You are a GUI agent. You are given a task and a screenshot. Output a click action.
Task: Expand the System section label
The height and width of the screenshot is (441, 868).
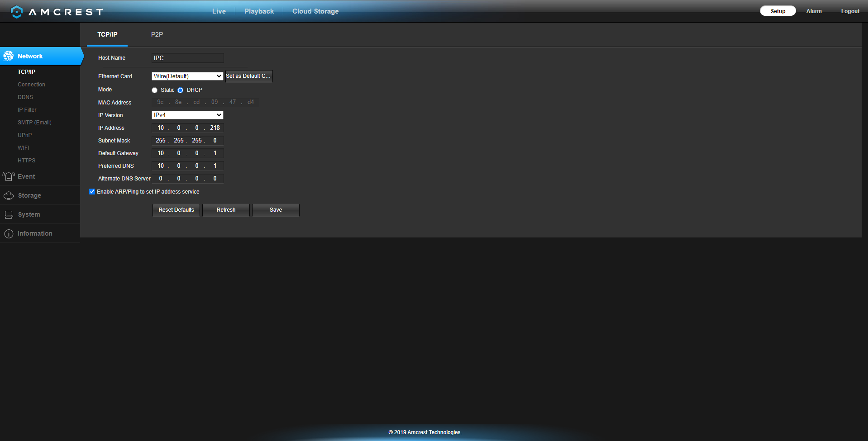click(x=29, y=214)
